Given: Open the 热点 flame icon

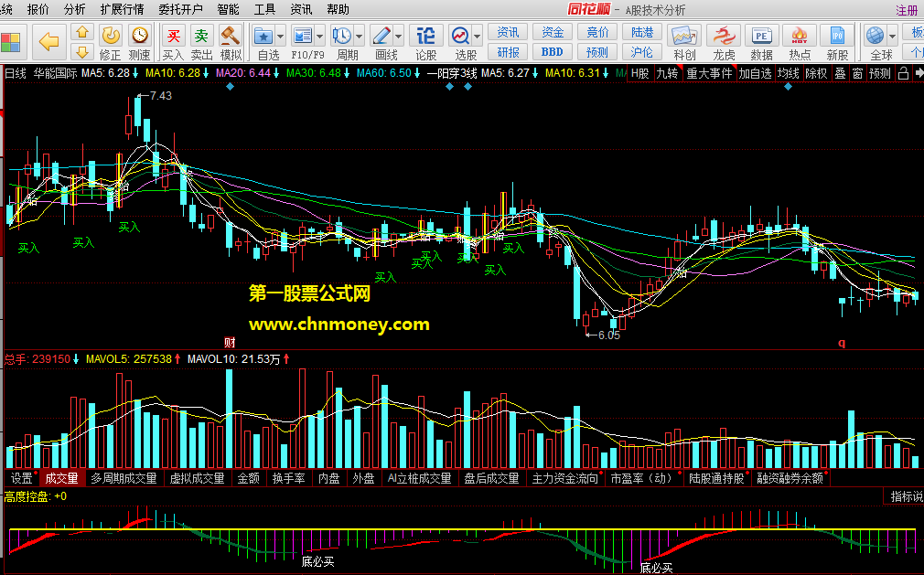Looking at the screenshot, I should (x=800, y=36).
